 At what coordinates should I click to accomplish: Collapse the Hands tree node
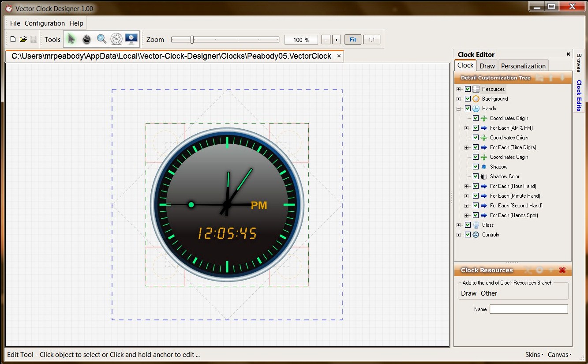click(459, 109)
